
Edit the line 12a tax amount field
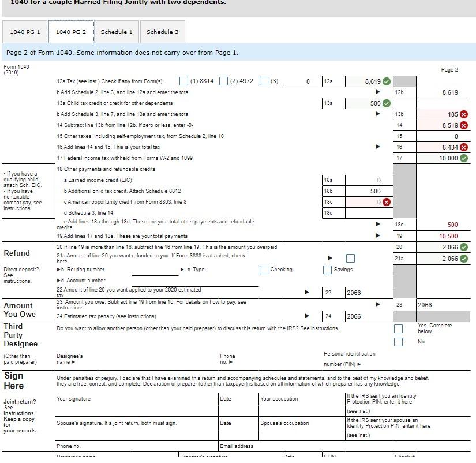369,81
